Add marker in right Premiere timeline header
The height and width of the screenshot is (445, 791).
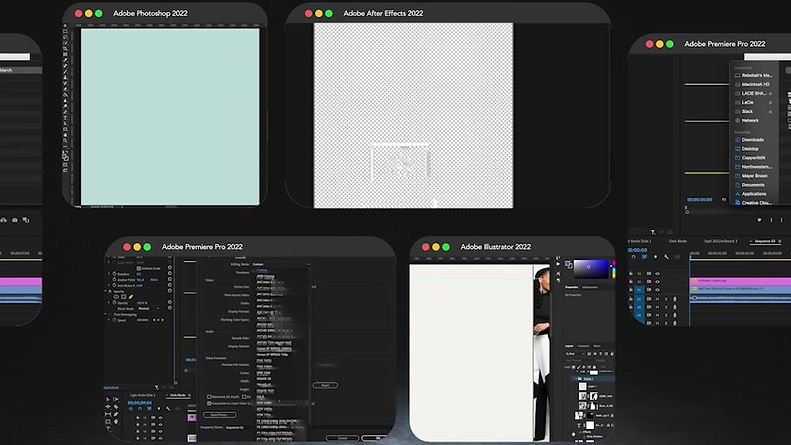click(655, 257)
